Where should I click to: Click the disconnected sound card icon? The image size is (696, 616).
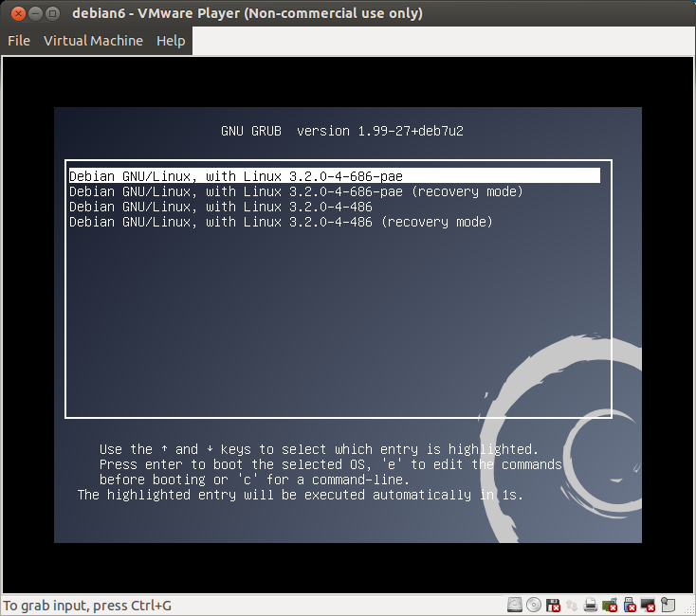coord(610,605)
